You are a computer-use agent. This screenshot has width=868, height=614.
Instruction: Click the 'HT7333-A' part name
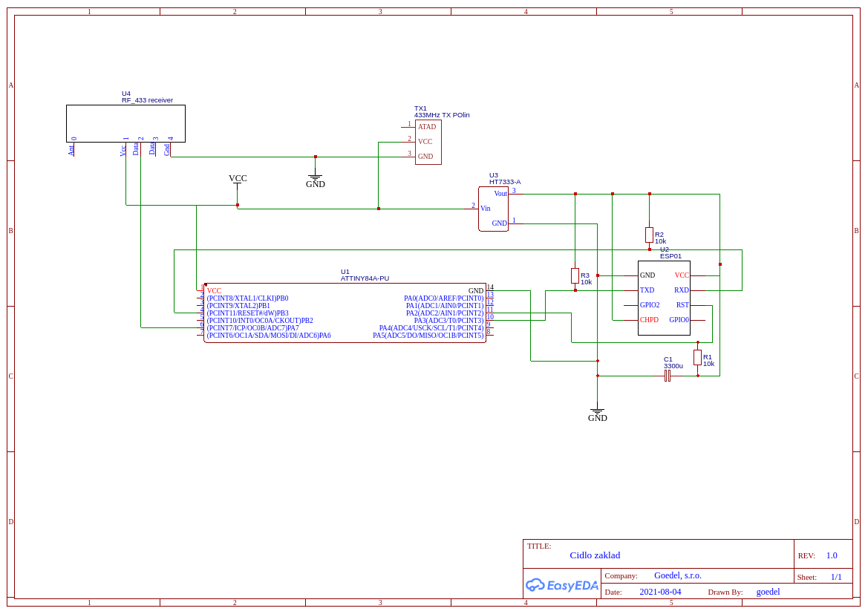click(505, 182)
